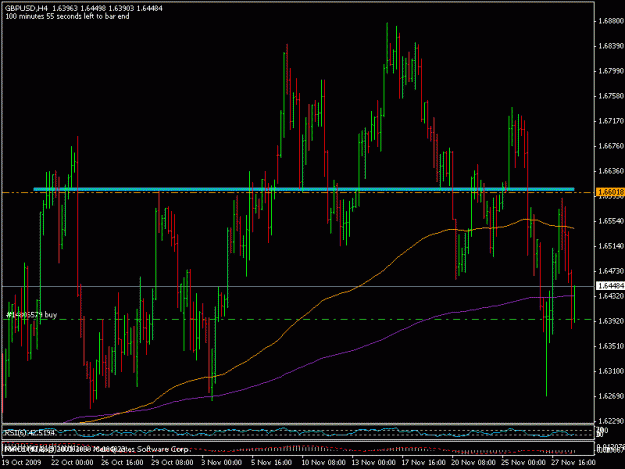This screenshot has width=625, height=469.
Task: Click the 1.68390 price scale label
Action: [611, 46]
